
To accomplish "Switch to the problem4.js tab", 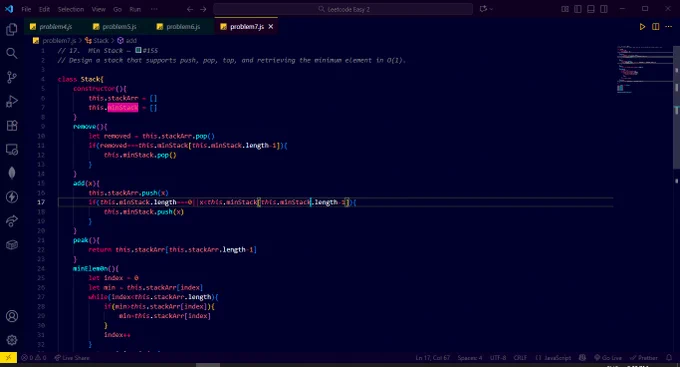I will click(56, 26).
